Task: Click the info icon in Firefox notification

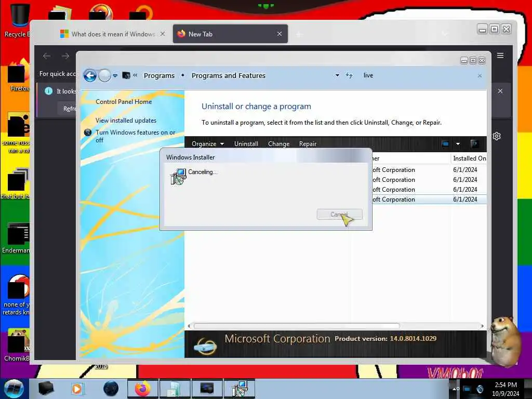Action: click(x=48, y=91)
